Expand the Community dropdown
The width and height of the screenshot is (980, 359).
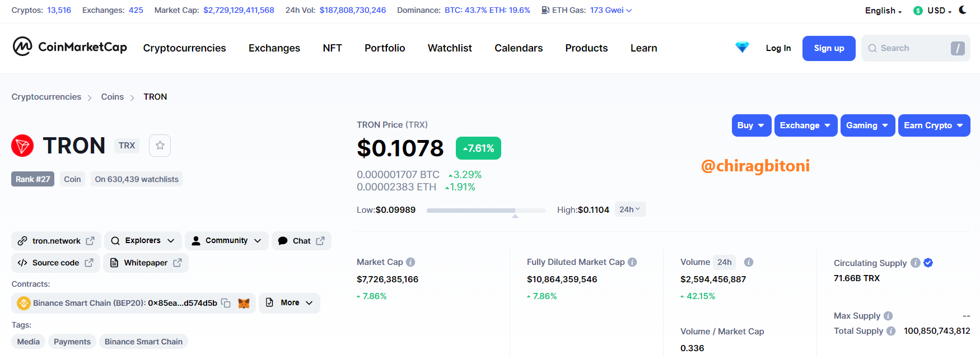226,241
